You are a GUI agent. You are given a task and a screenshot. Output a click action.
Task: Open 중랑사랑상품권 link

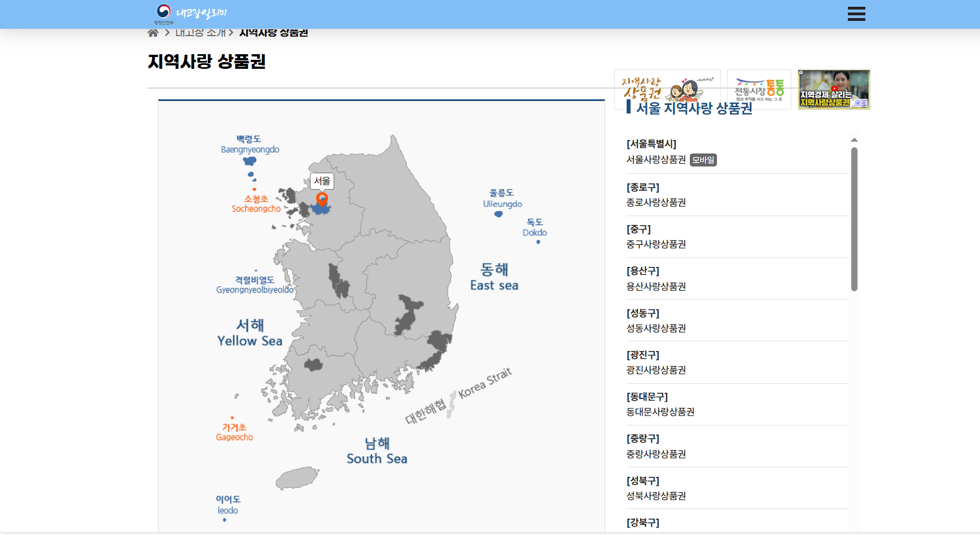click(x=656, y=454)
